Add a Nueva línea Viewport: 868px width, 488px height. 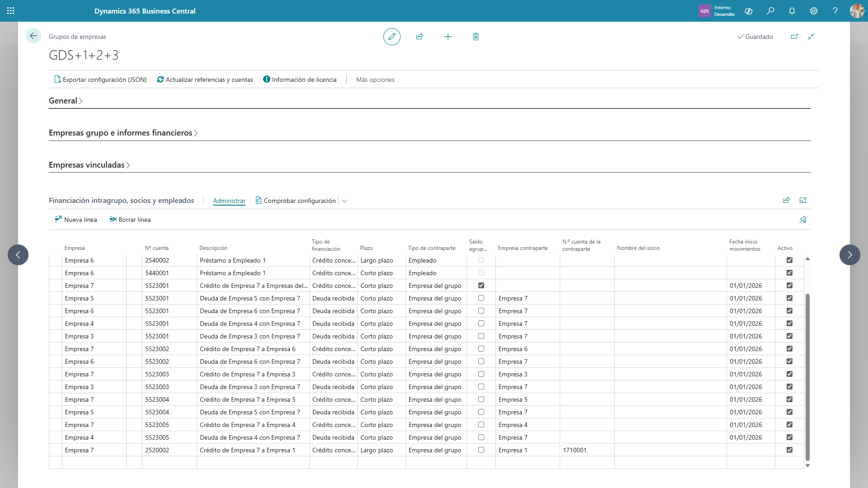[x=76, y=220]
